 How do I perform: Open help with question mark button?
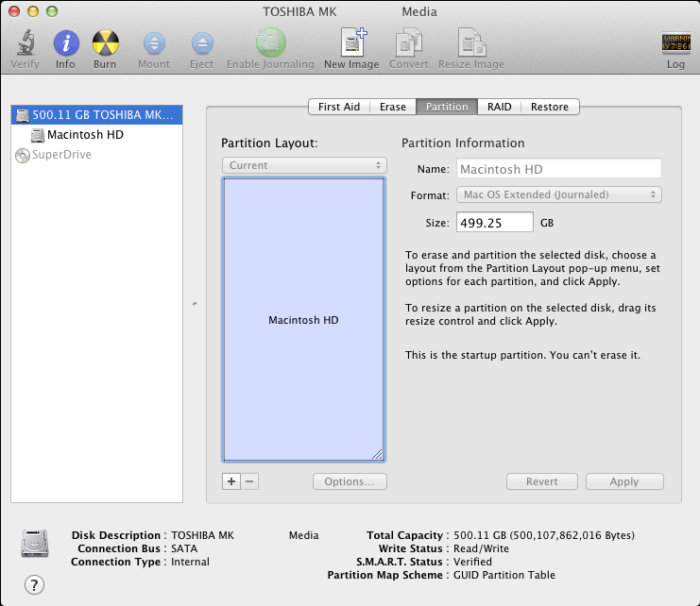tap(34, 584)
